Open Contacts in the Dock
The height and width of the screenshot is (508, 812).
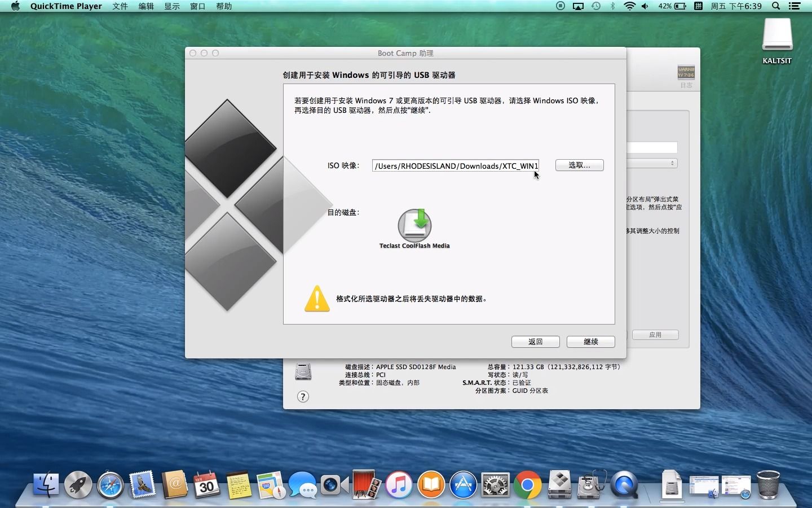pos(174,484)
